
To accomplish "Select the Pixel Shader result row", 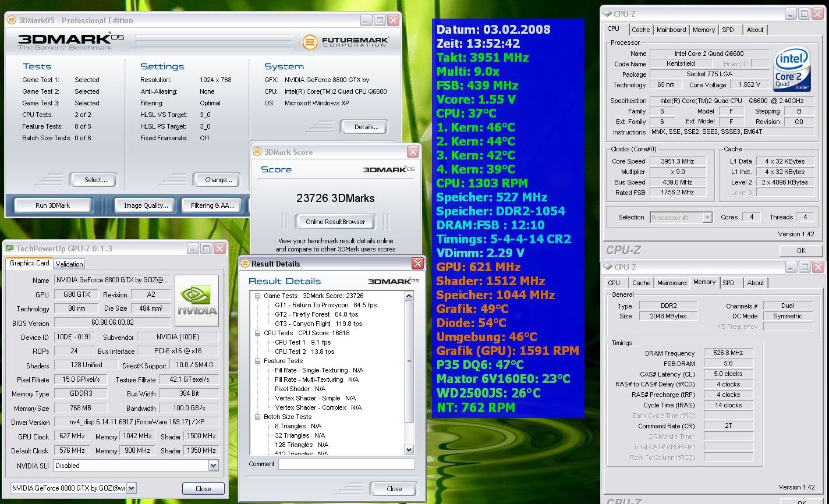I will click(x=300, y=389).
